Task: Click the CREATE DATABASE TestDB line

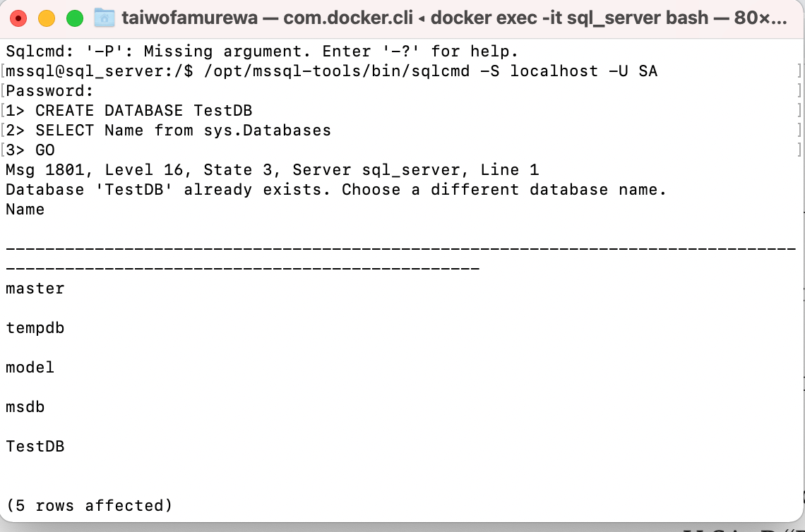Action: 127,110
